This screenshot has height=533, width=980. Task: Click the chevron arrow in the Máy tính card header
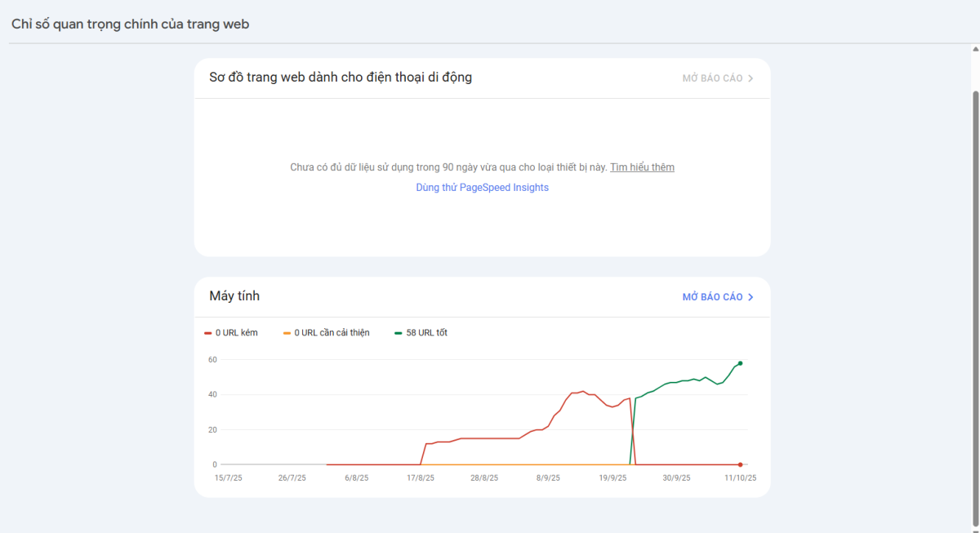coord(751,297)
